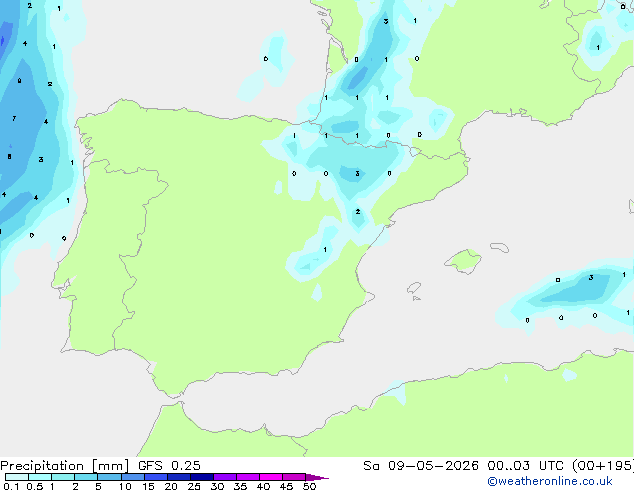Click the '(00+195)' forecast offset text
The image size is (634, 490).
tap(603, 466)
